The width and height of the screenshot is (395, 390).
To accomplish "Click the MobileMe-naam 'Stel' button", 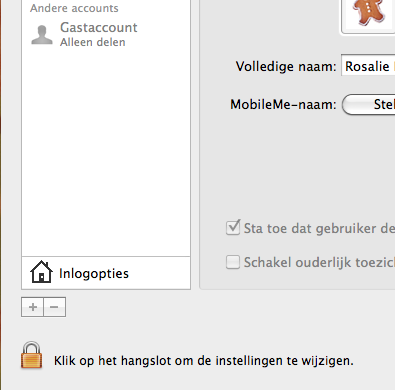I will pos(368,104).
